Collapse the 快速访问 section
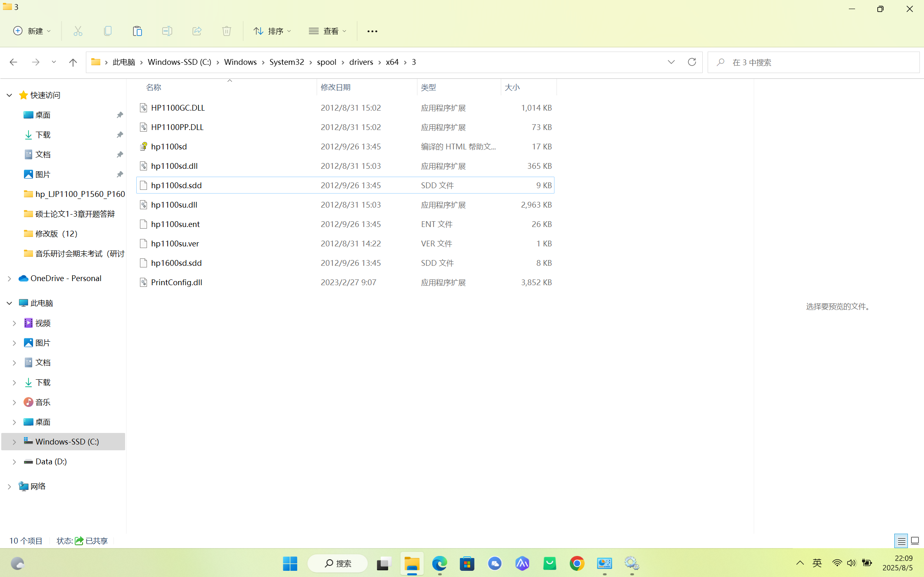 tap(9, 95)
